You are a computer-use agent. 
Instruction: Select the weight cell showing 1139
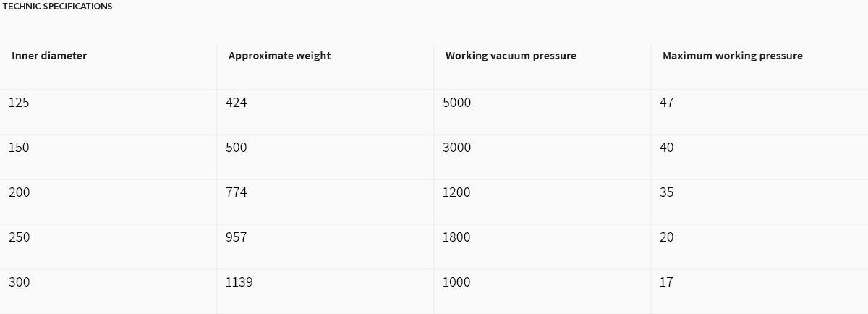[x=239, y=282]
